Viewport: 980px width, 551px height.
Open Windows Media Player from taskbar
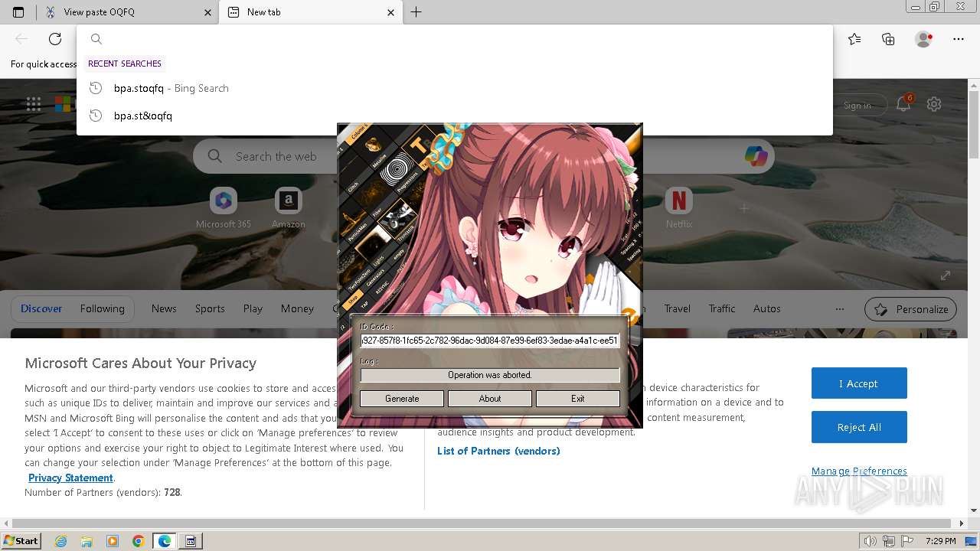click(x=113, y=541)
